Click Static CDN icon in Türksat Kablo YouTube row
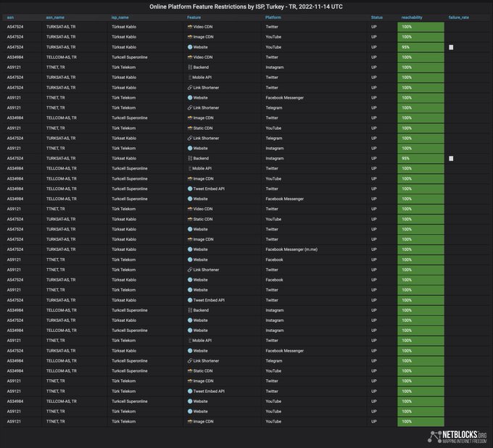The height and width of the screenshot is (448, 493). tap(190, 219)
